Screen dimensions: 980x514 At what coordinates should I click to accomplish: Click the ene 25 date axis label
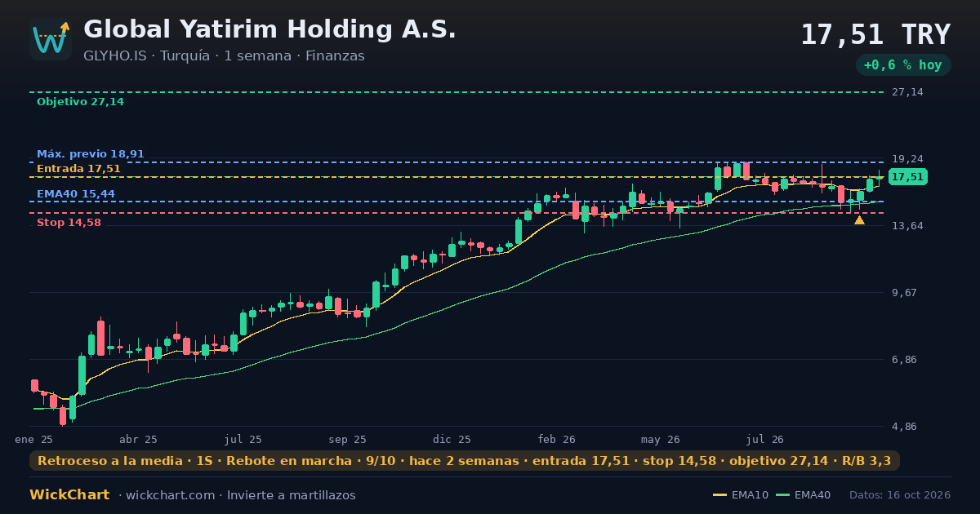coord(34,439)
